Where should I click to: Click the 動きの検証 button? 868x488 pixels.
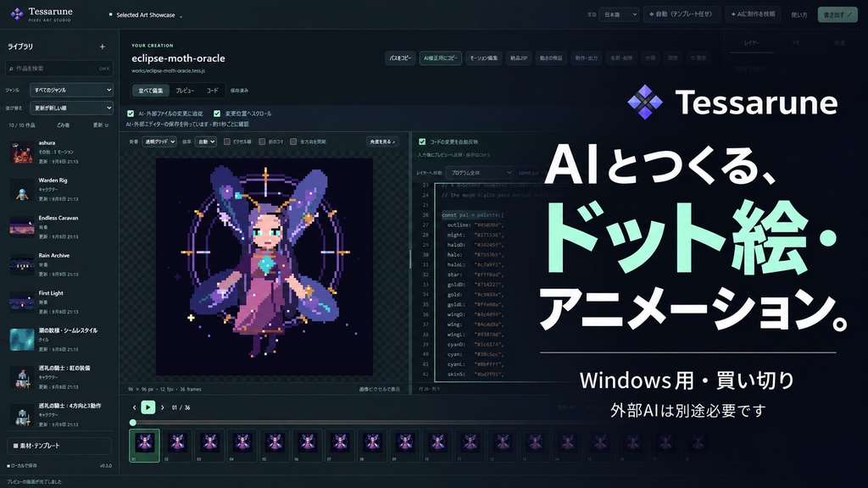click(x=551, y=58)
